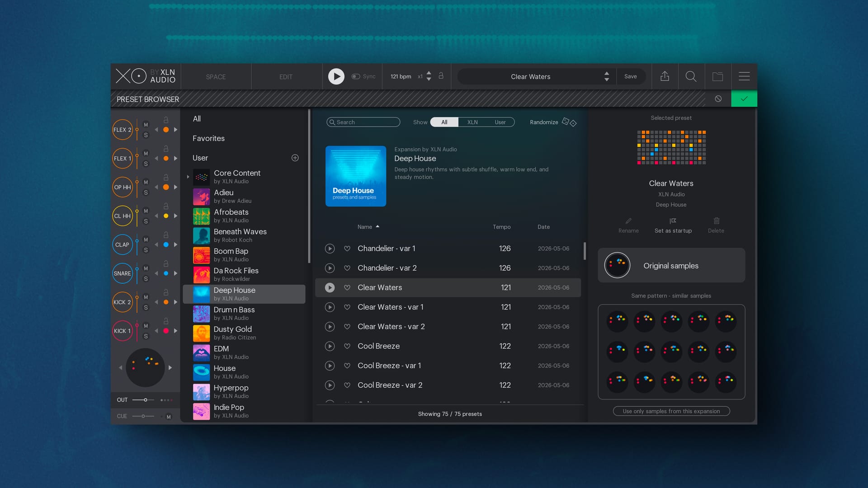Screen dimensions: 868x488
Task: Confirm preset with the green checkmark
Action: 744,99
